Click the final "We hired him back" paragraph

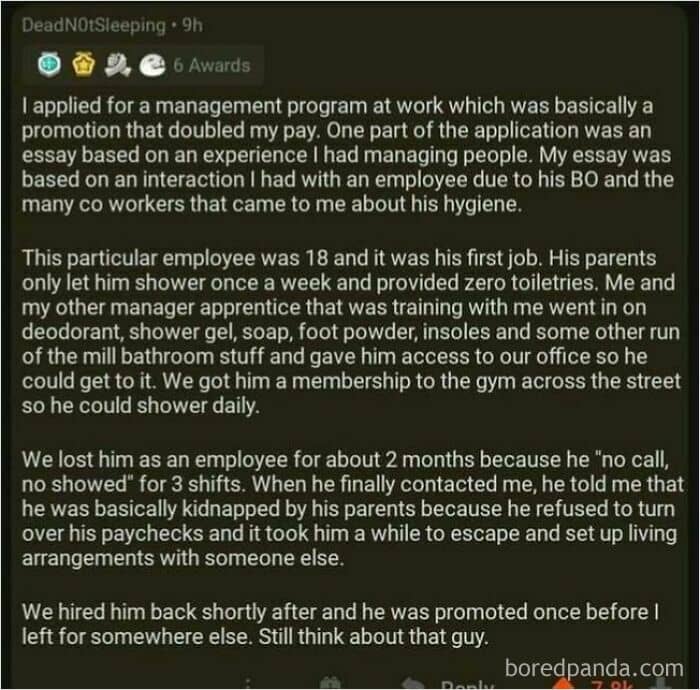click(x=338, y=618)
